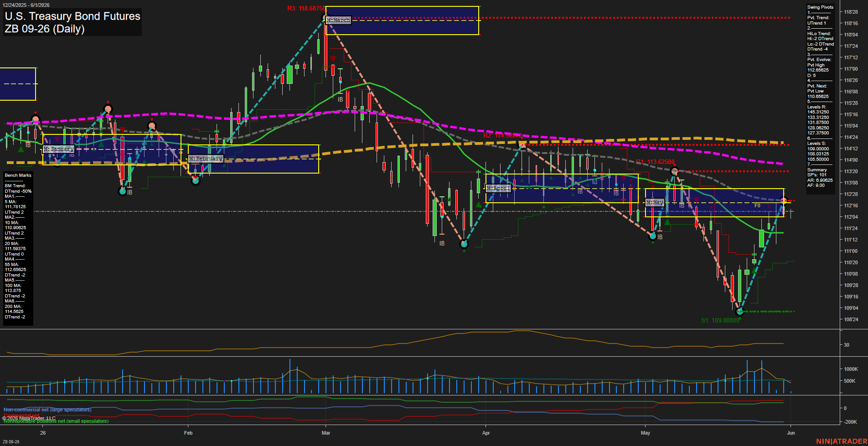The image size is (868, 446).
Task: Click the Jun label on the time axis
Action: [791, 433]
